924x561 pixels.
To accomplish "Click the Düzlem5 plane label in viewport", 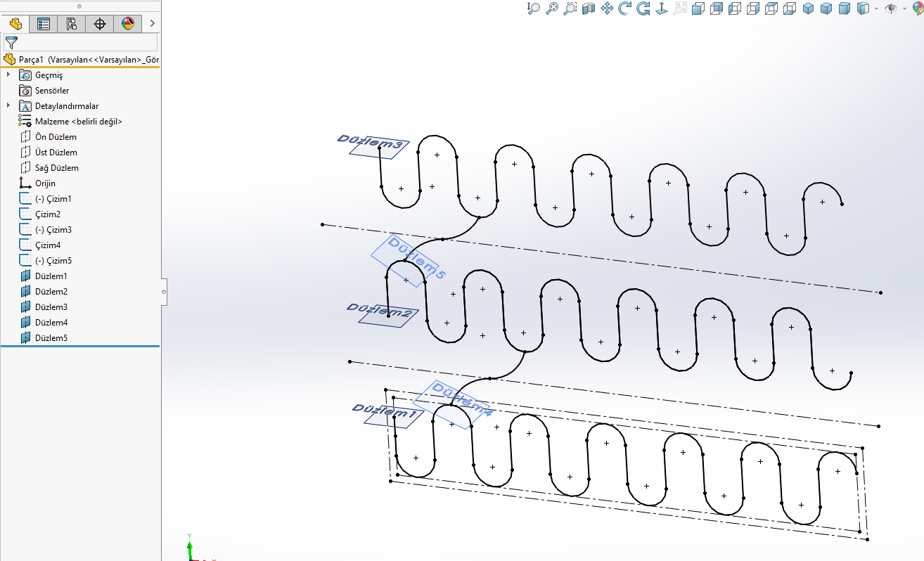I will click(x=416, y=258).
